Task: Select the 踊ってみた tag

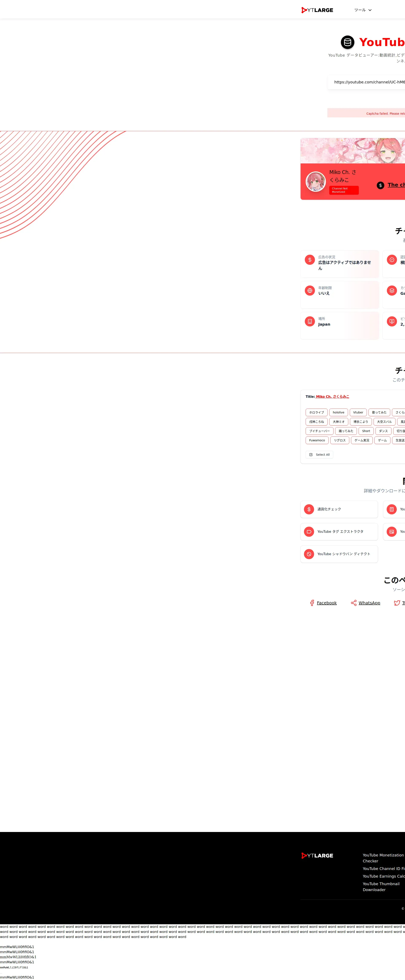Action: [x=346, y=431]
